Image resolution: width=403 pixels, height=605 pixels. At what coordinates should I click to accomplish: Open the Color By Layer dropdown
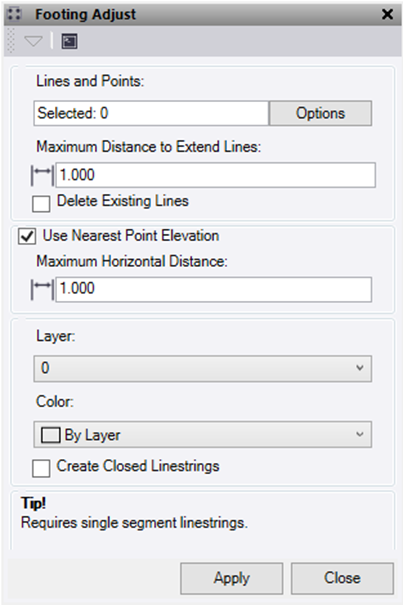(x=203, y=435)
